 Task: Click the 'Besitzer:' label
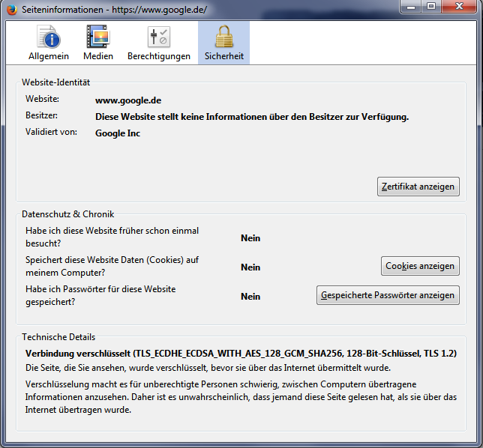[x=41, y=115]
